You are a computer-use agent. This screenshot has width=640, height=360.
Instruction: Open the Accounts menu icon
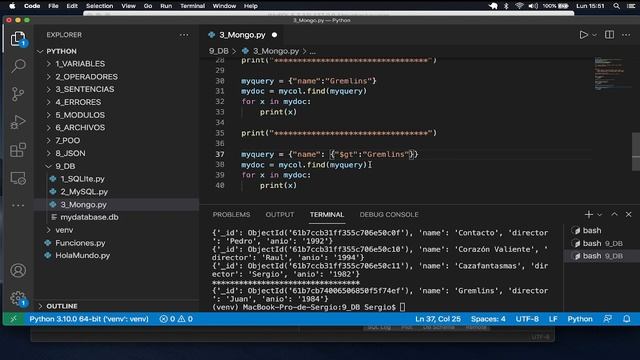click(x=18, y=271)
